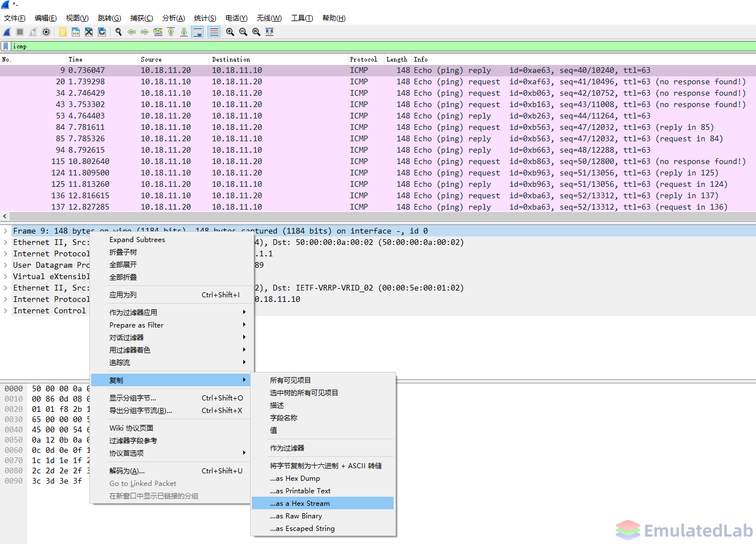
Task: Go back to previous packet arrow
Action: (x=132, y=32)
